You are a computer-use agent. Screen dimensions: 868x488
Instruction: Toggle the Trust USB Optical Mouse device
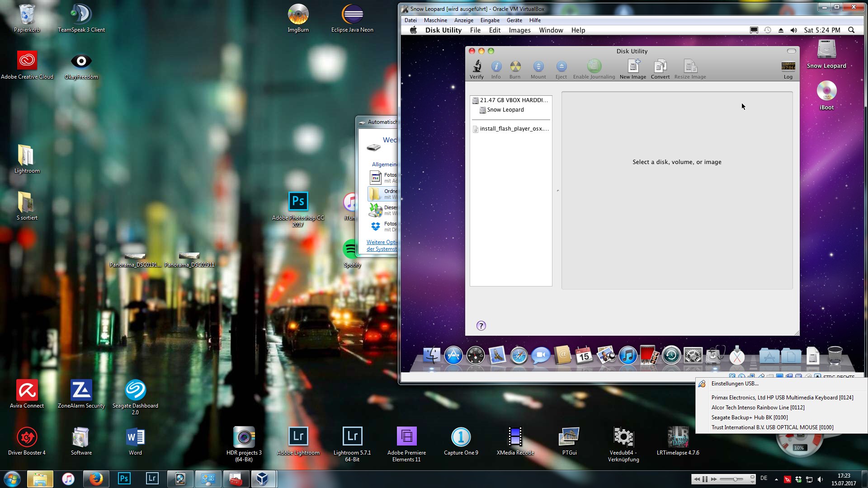(x=772, y=427)
